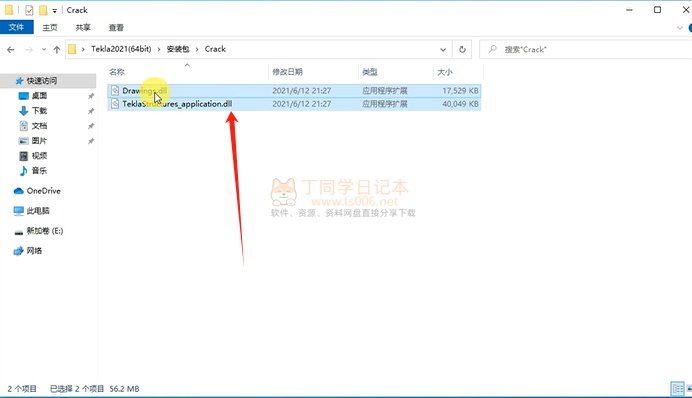
Task: Switch to the 查看 ribbon tab
Action: tap(116, 27)
